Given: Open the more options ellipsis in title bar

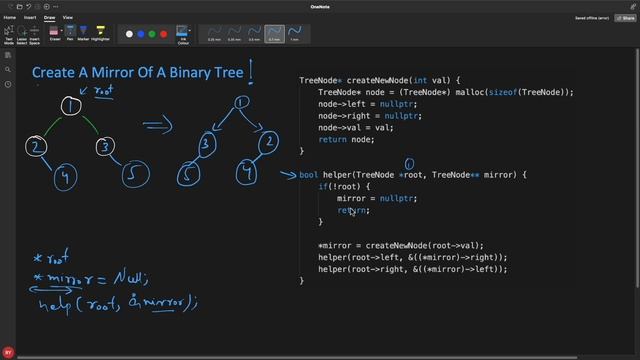Looking at the screenshot, I should [56, 7].
